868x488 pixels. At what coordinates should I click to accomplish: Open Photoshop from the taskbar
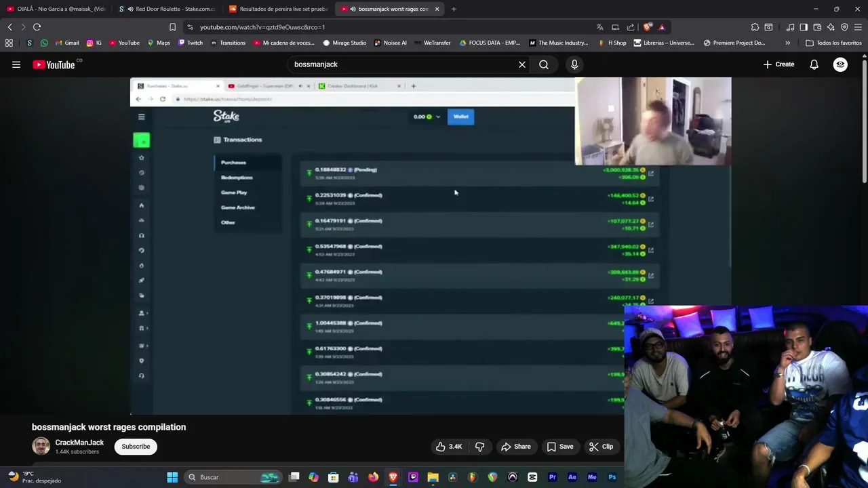[612, 477]
